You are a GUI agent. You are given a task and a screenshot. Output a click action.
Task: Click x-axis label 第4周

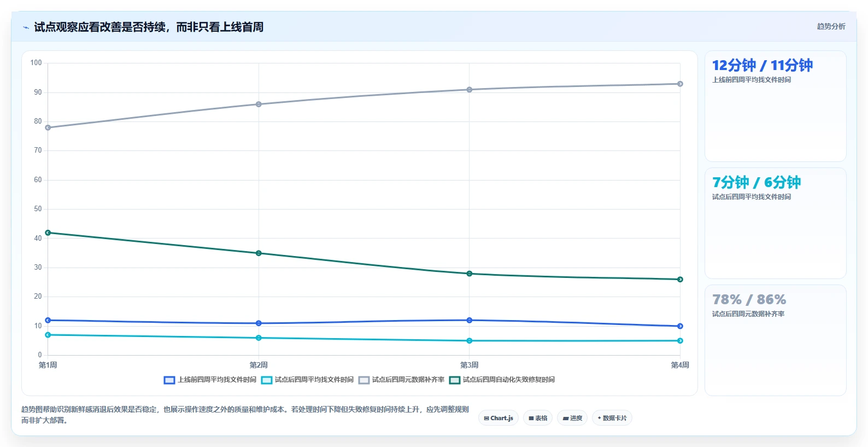[x=680, y=365]
